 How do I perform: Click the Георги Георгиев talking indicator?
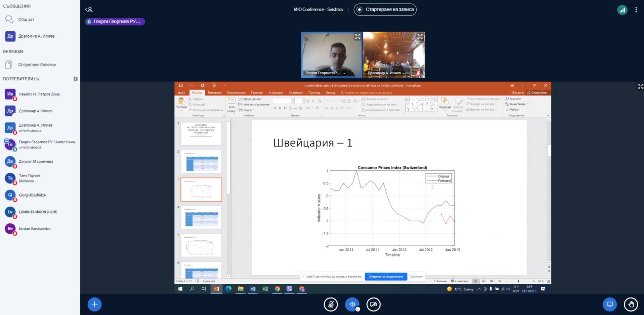click(115, 21)
